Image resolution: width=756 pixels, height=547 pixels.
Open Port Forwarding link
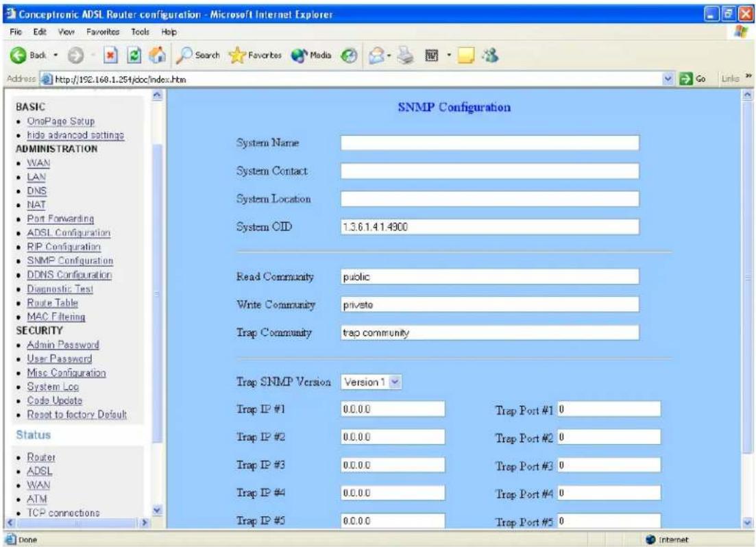60,219
